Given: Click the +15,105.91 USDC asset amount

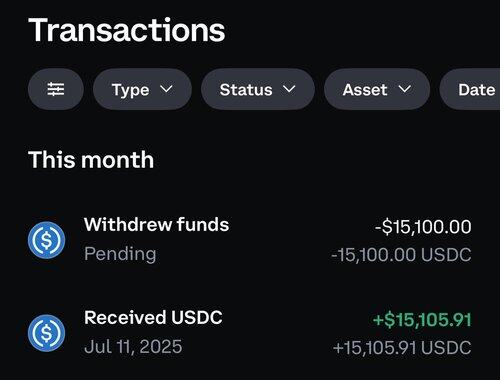Looking at the screenshot, I should pyautogui.click(x=402, y=348).
